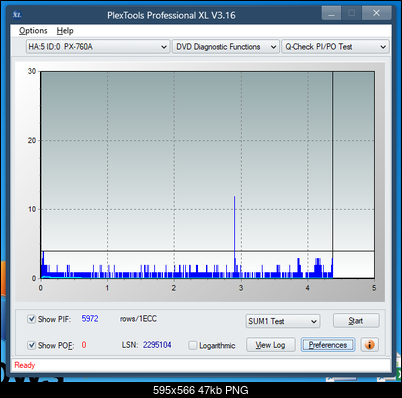The image size is (402, 398).
Task: Toggle the Show PIF checkbox
Action: tap(31, 319)
